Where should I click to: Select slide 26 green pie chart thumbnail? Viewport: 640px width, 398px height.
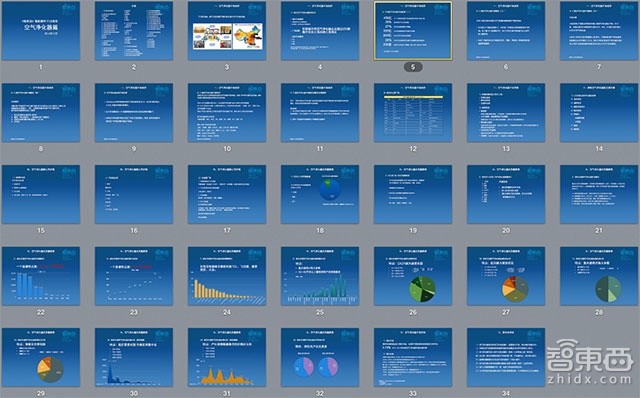(413, 276)
